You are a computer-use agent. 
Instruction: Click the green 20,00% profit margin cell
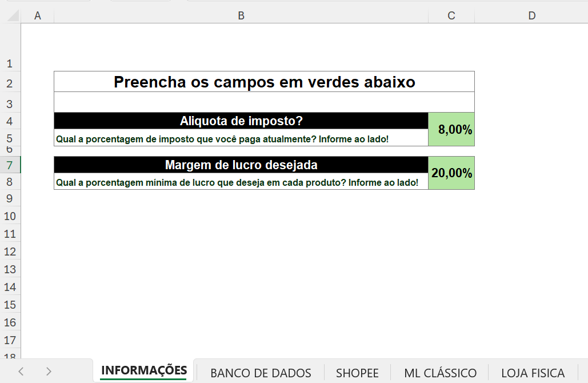tap(451, 173)
